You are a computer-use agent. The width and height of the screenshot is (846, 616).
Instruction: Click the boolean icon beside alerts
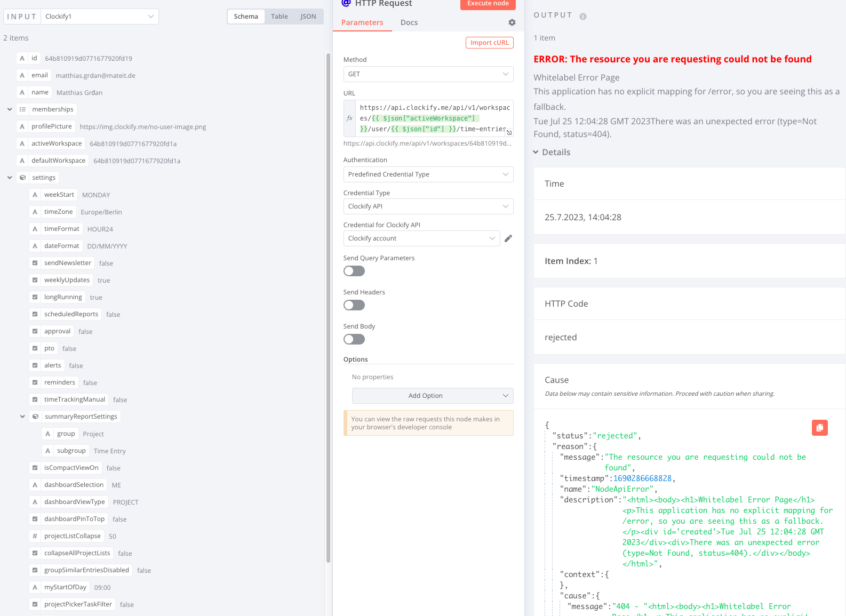(x=35, y=365)
